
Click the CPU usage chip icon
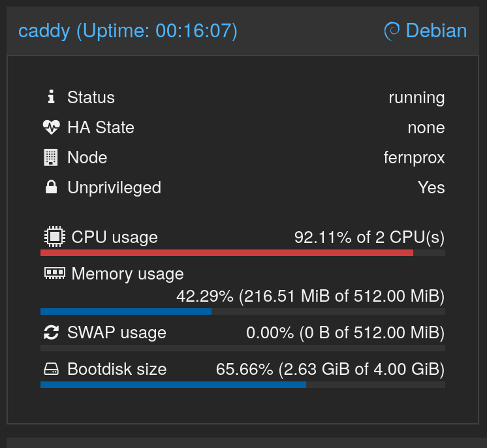(54, 236)
